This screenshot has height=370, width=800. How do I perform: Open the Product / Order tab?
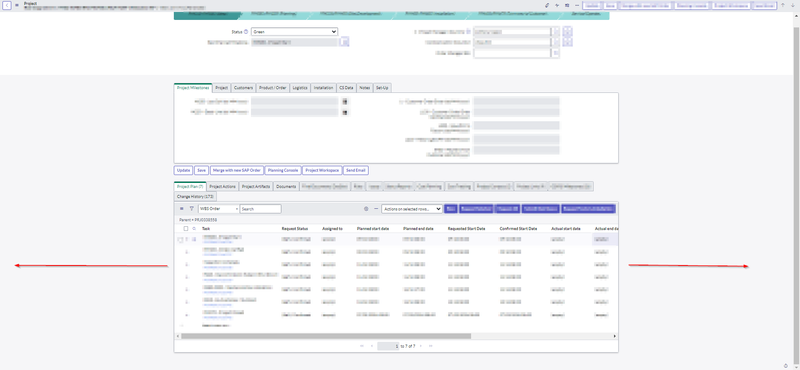coord(273,88)
